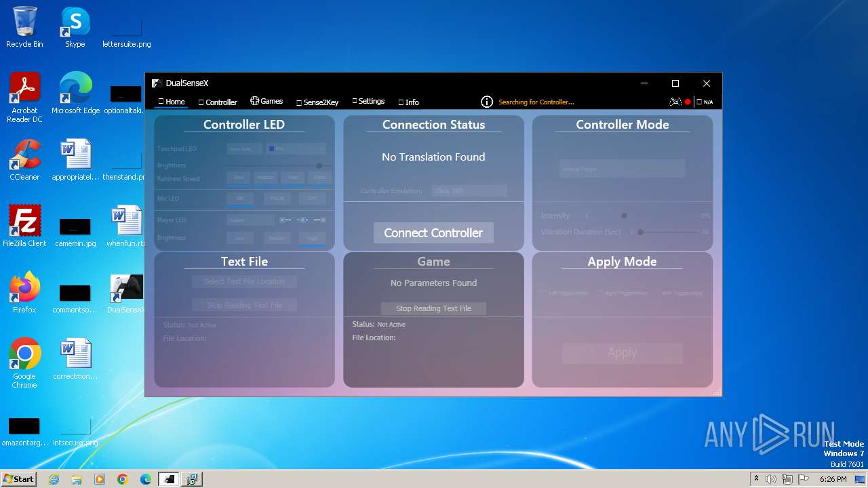
Task: Click the red connection status dot
Action: pyautogui.click(x=688, y=102)
